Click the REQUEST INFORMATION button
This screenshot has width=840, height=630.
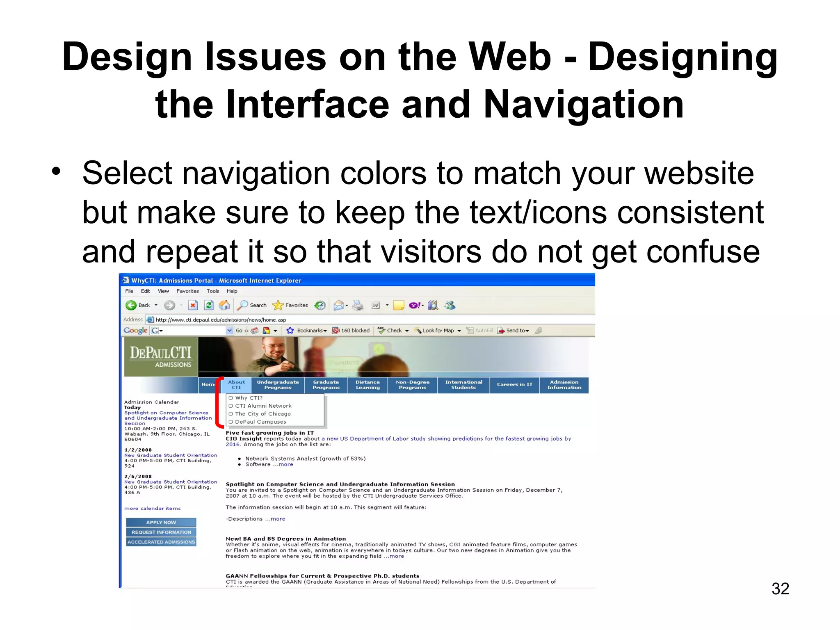161,532
